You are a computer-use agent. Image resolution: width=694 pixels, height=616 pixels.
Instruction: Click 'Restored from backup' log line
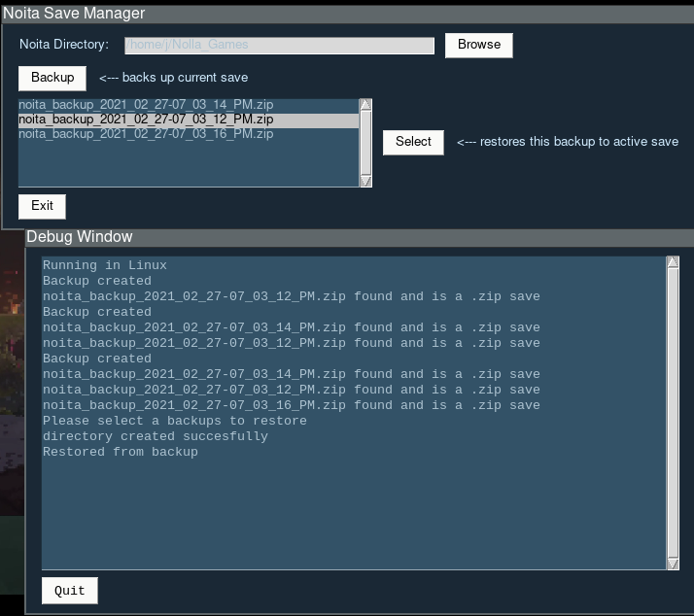120,452
